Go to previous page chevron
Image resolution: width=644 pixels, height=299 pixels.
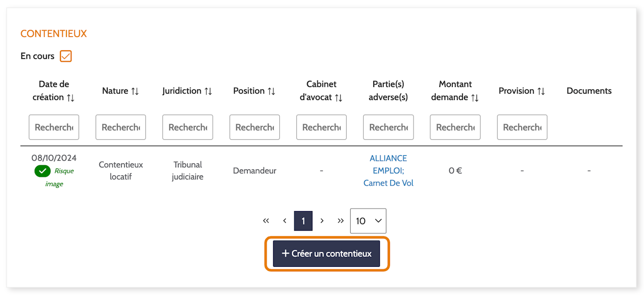pos(285,221)
